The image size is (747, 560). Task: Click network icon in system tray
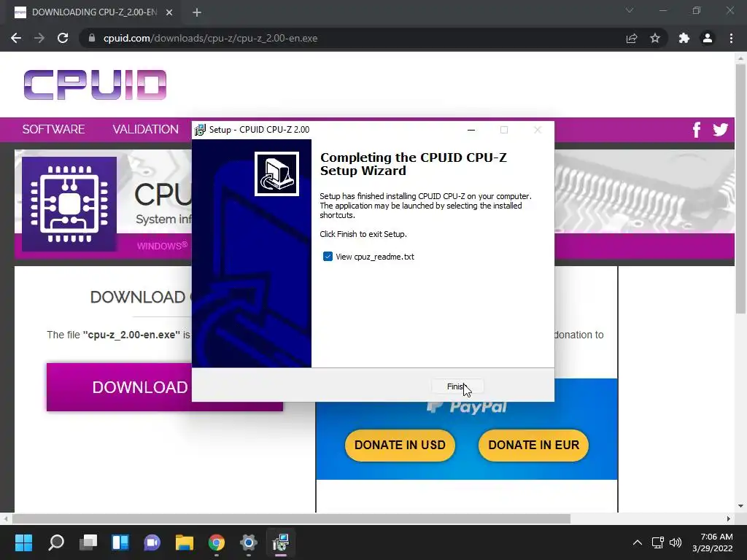pos(658,542)
